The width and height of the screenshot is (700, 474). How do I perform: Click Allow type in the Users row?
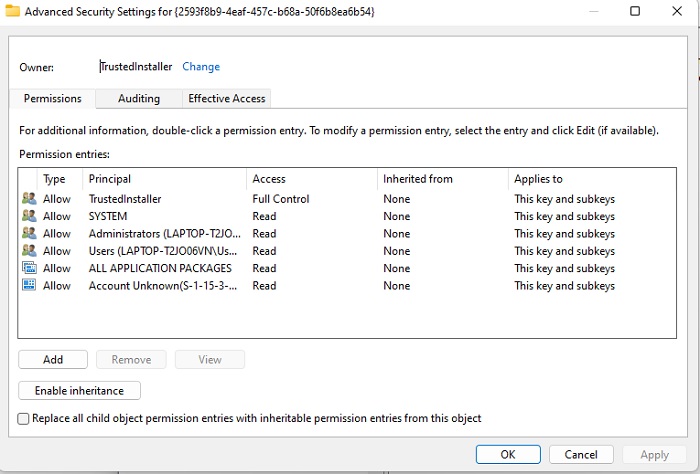click(x=57, y=251)
